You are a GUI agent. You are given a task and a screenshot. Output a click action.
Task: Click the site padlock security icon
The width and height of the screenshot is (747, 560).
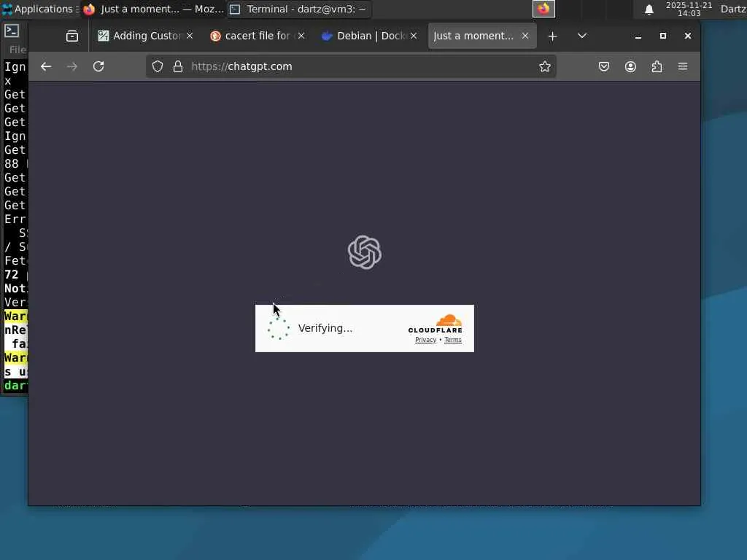pyautogui.click(x=178, y=66)
